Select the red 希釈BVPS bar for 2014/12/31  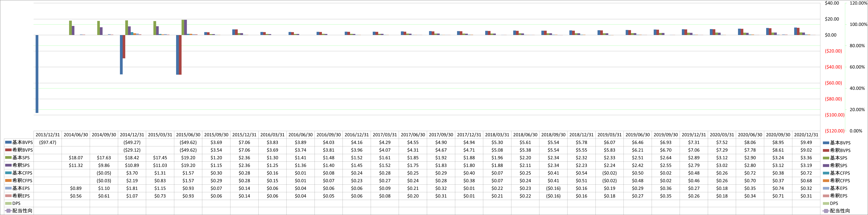(x=124, y=46)
